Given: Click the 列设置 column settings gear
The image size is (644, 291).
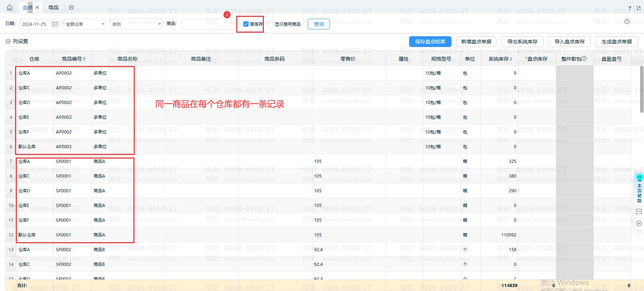Looking at the screenshot, I should [x=8, y=42].
